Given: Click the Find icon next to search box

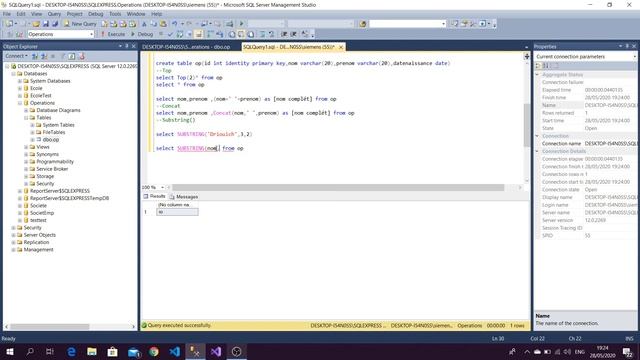Looking at the screenshot, I should click(x=362, y=24).
